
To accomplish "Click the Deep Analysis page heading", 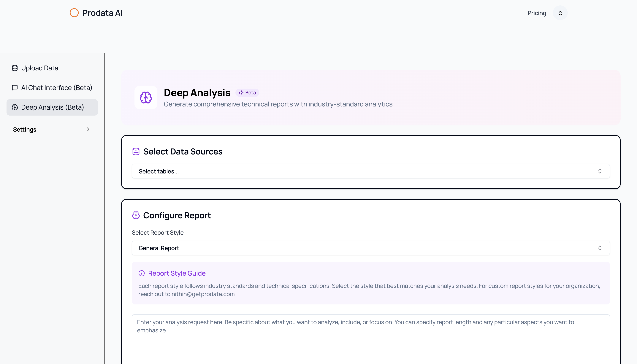I will tap(197, 93).
